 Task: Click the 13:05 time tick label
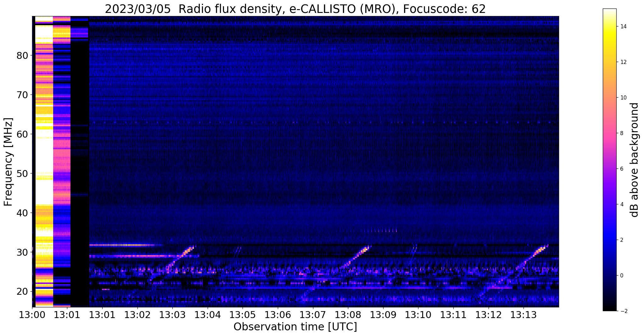(x=243, y=315)
